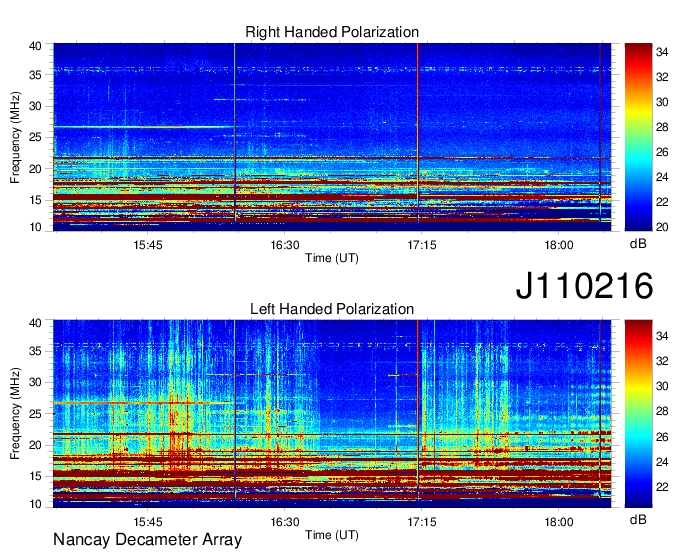Click the 35 MHz tick label of right-handed plot
Viewport: 680px width, 552px height.
pyautogui.click(x=35, y=75)
